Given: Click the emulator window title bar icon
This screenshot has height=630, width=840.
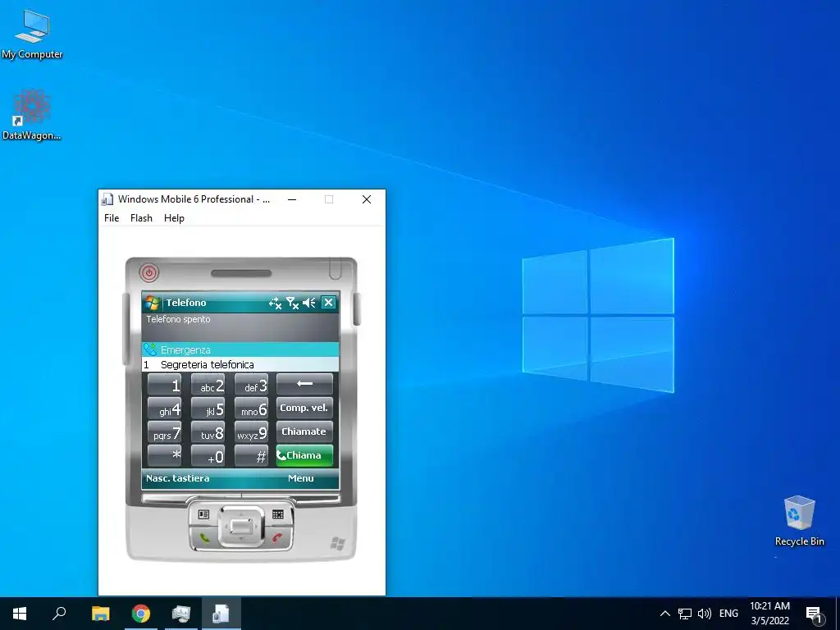Looking at the screenshot, I should tap(107, 199).
